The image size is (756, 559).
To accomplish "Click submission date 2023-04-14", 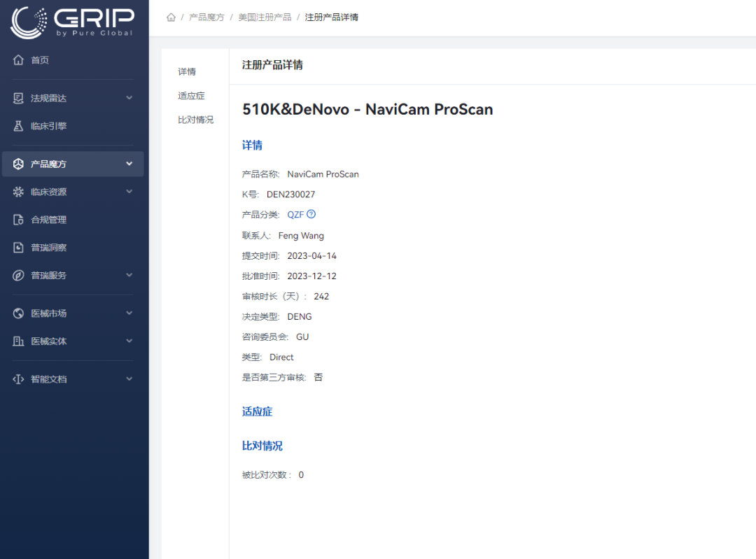I will (312, 256).
